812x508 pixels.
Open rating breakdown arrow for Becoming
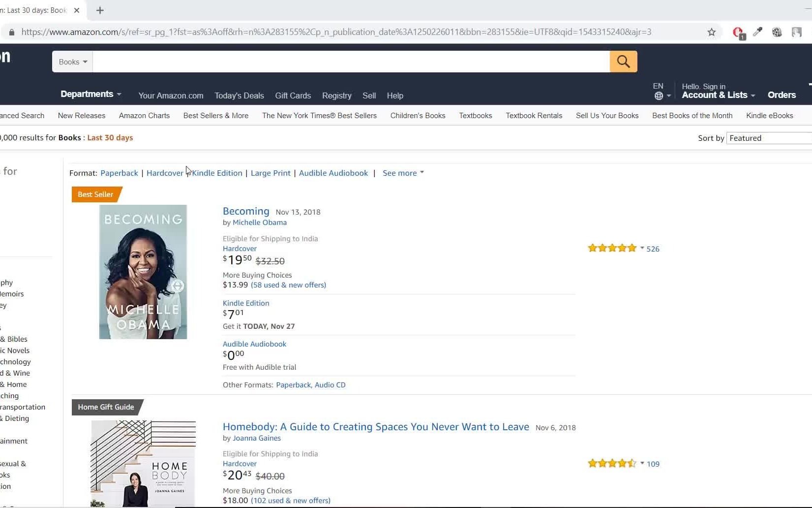pyautogui.click(x=642, y=248)
